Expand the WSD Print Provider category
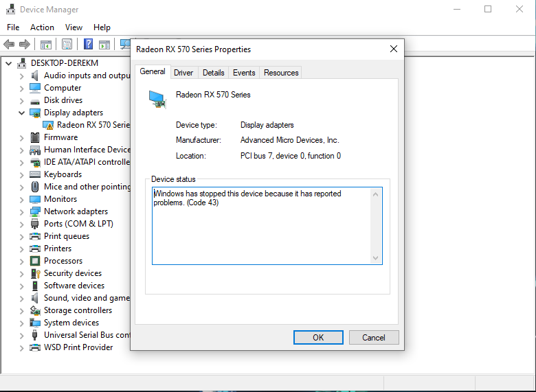536x392 pixels. [21, 347]
